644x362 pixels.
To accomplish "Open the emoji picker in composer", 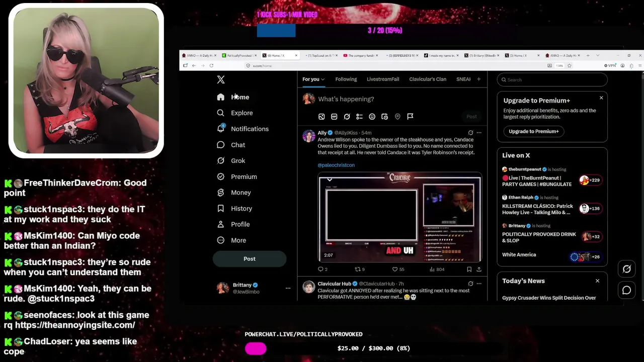I will [x=372, y=117].
